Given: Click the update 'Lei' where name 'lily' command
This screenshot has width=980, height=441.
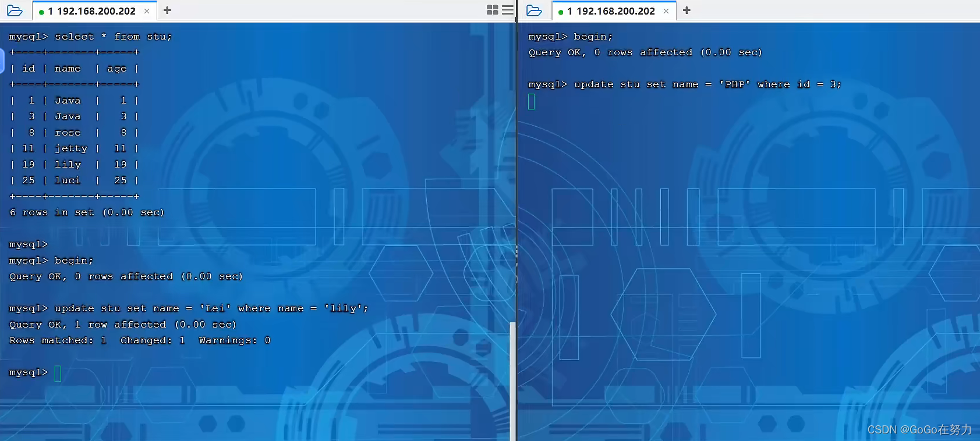Looking at the screenshot, I should click(x=211, y=308).
